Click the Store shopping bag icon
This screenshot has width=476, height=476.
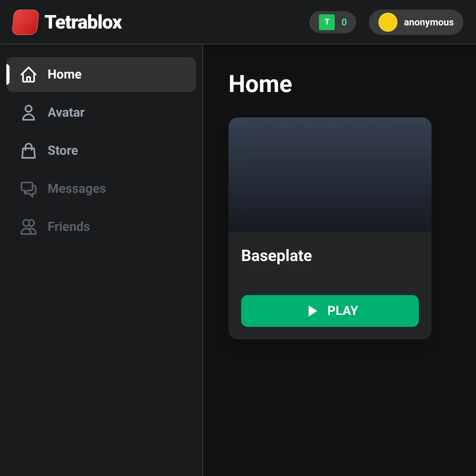(x=29, y=151)
